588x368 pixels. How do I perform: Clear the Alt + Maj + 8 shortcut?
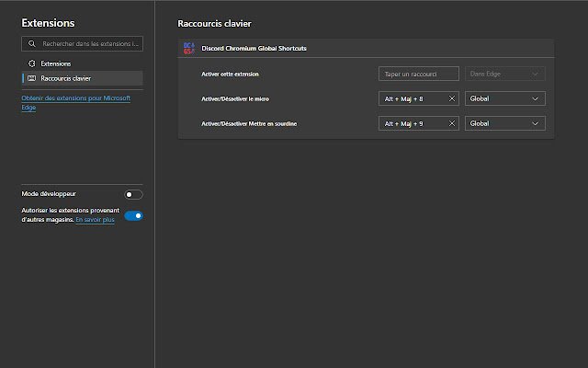click(452, 98)
